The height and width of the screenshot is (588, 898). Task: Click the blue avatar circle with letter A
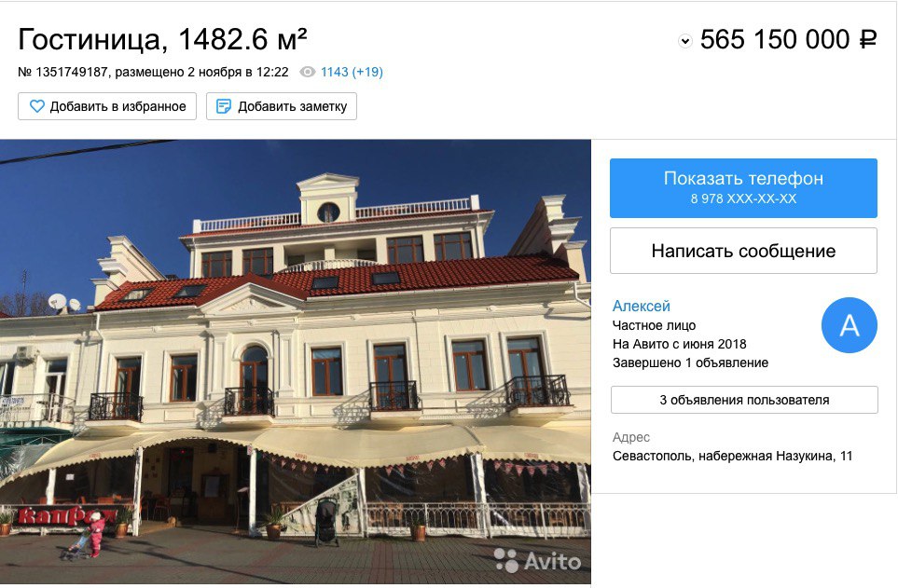pos(850,325)
